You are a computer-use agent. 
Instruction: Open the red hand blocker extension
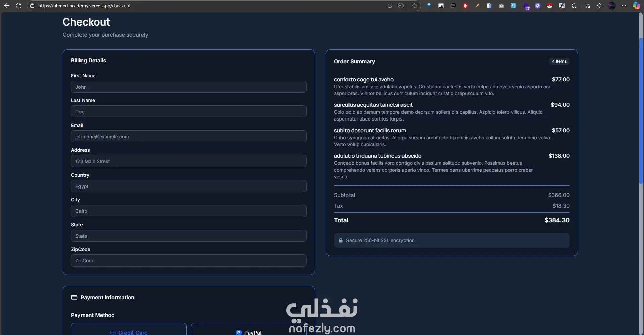pyautogui.click(x=465, y=6)
